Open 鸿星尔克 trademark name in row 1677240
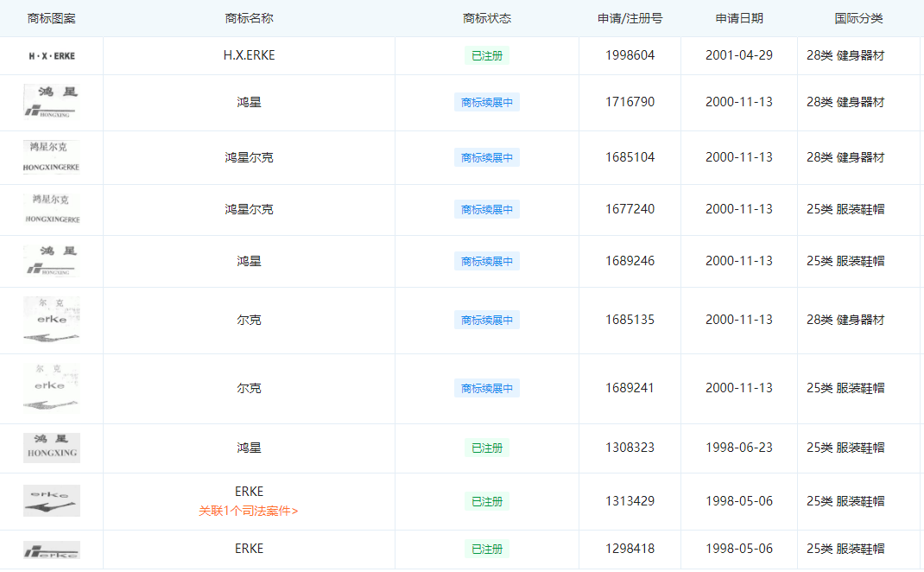 (x=250, y=209)
